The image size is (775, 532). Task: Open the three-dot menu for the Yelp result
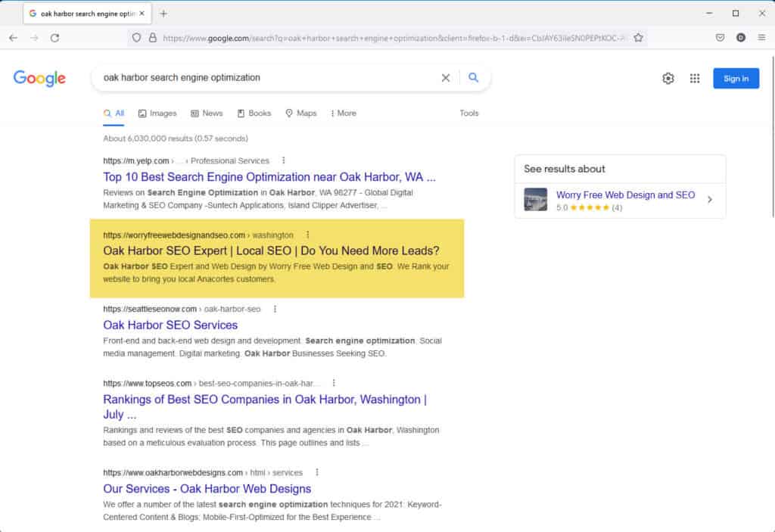(283, 160)
